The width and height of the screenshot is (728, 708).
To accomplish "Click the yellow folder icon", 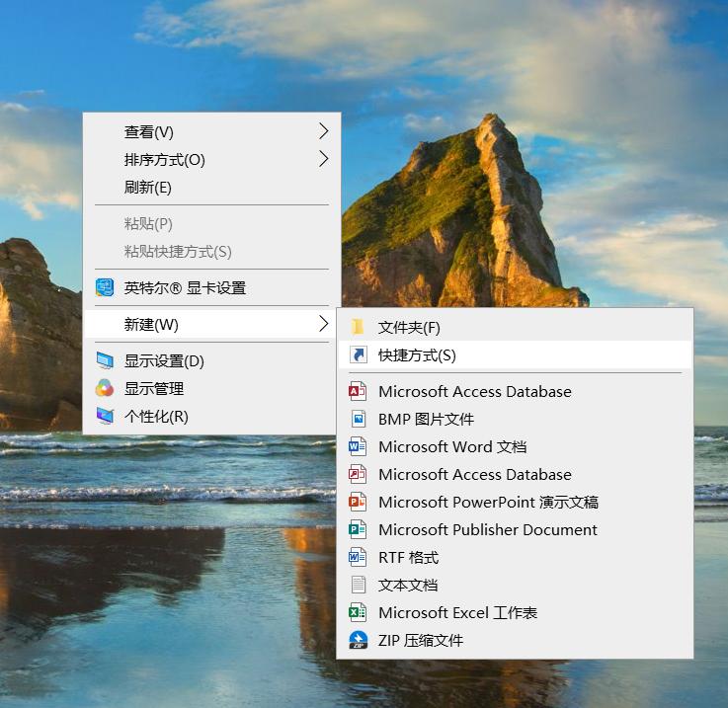I will (x=358, y=327).
